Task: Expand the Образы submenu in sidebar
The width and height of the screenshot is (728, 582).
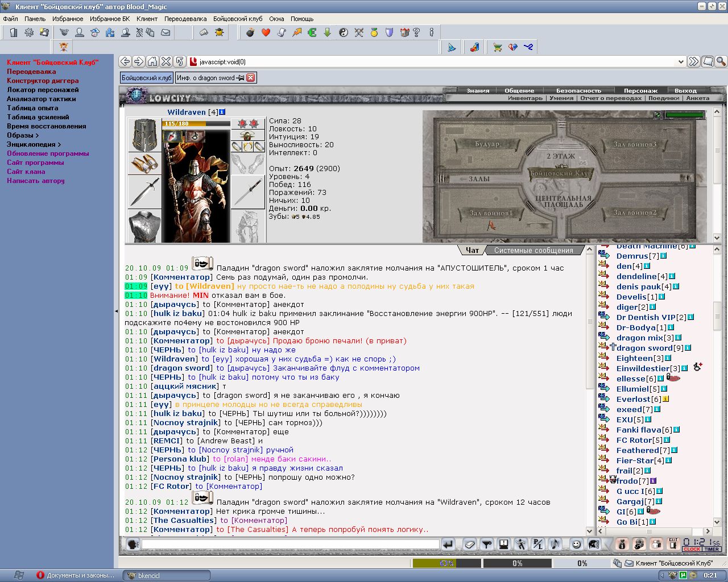Action: 23,135
